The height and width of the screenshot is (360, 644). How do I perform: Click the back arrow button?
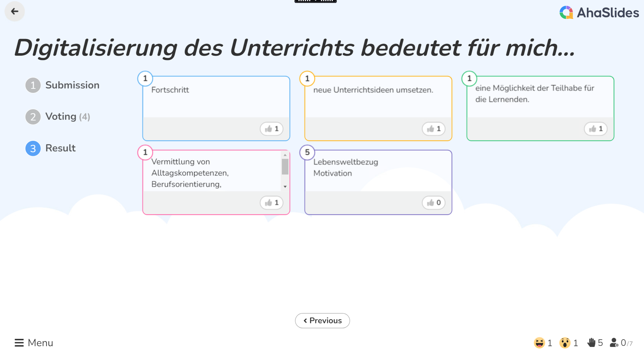[15, 12]
